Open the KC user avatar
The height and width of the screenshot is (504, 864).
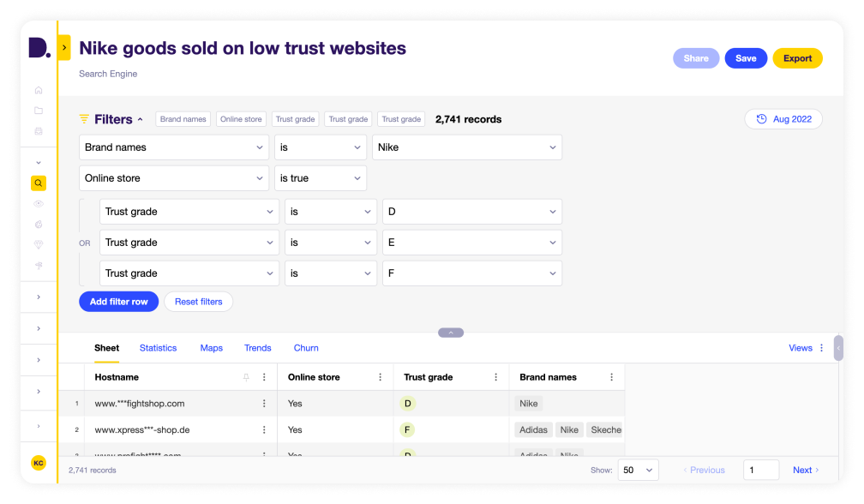coord(38,463)
